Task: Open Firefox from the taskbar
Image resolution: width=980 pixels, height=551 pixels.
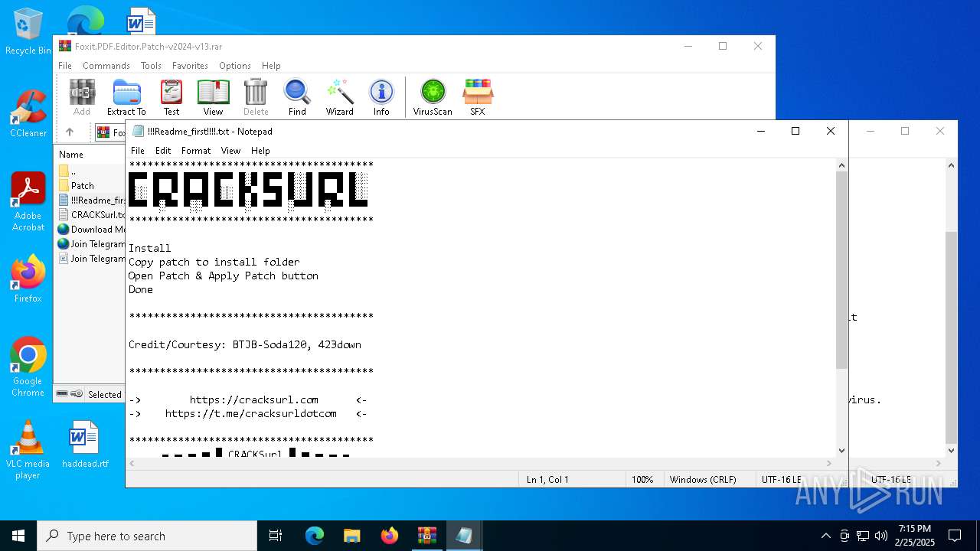Action: [390, 536]
